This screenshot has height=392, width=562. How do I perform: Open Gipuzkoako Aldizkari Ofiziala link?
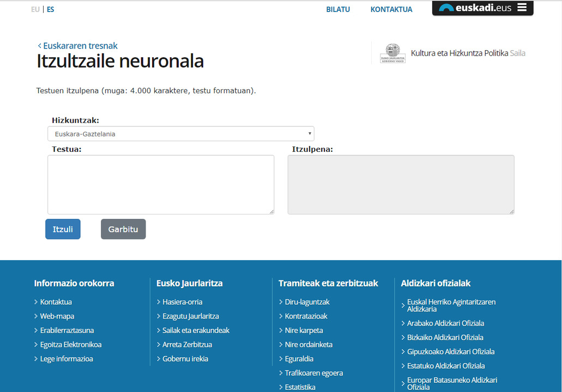(451, 352)
